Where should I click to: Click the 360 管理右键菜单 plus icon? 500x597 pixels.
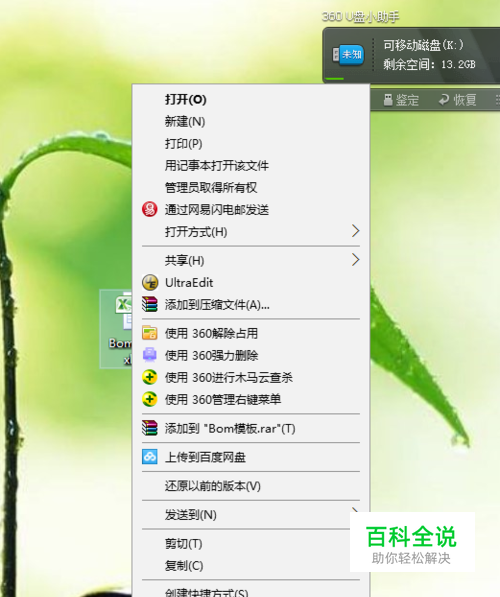[149, 399]
